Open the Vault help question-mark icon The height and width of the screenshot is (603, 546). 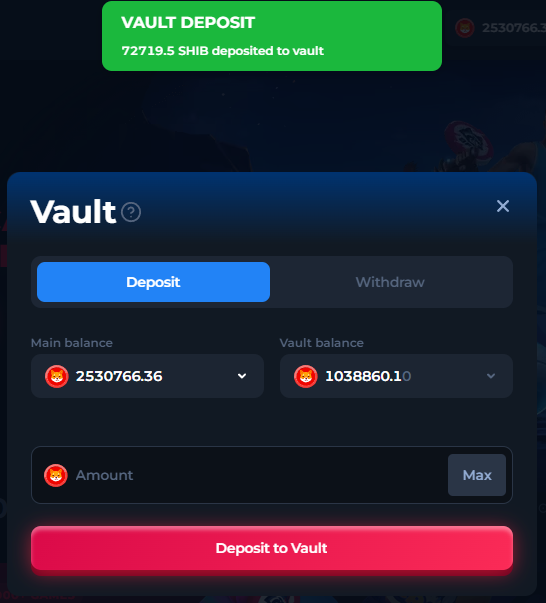coord(131,212)
